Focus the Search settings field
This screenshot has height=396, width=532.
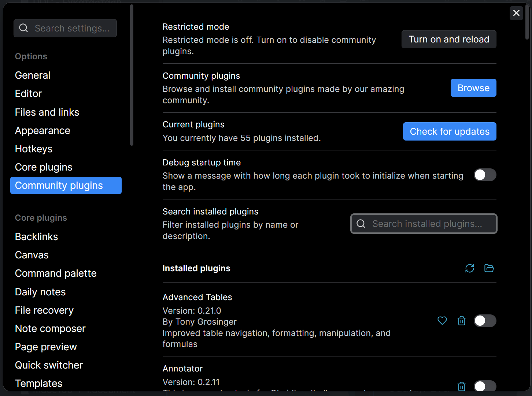(x=65, y=28)
